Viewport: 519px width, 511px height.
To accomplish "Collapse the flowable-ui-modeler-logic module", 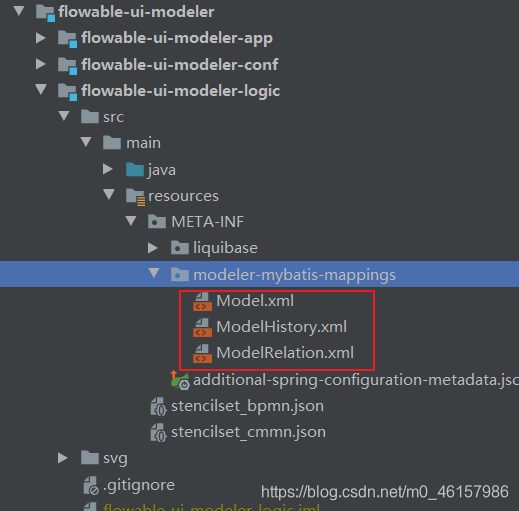I will (x=41, y=89).
